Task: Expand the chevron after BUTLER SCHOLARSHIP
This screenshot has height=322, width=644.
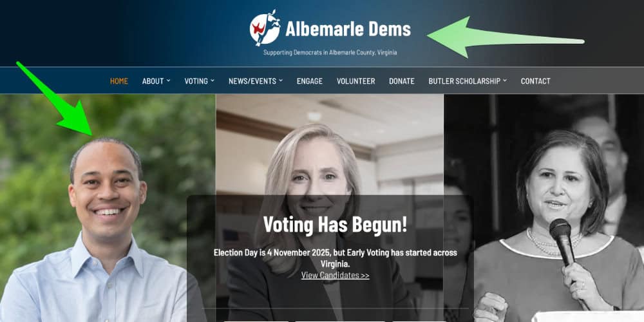Action: point(505,80)
